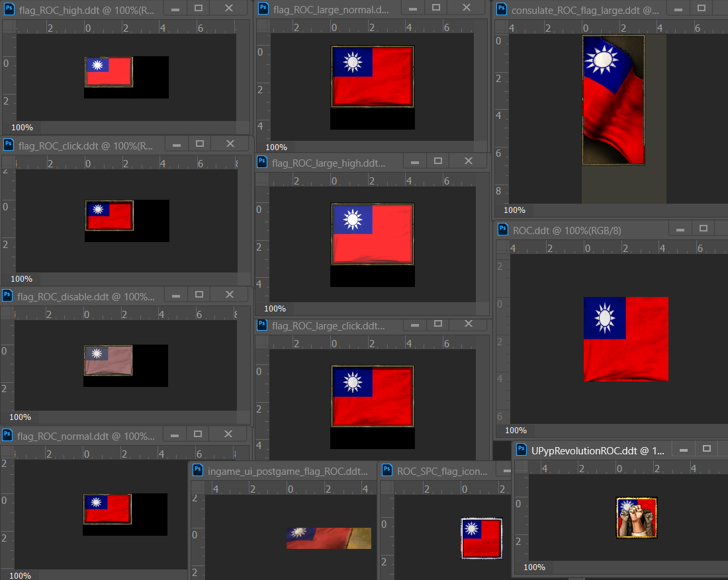
Task: Activate the flag_ROC_click.ddt document title bar
Action: tap(86, 145)
